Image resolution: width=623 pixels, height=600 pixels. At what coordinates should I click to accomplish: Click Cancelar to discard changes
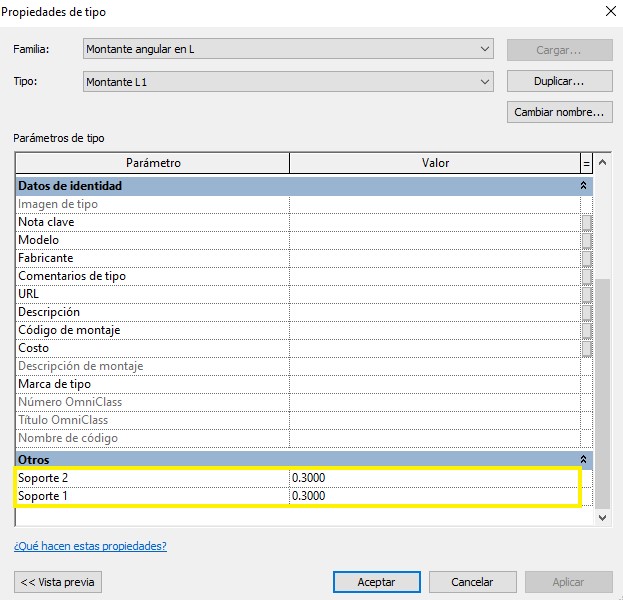point(472,581)
